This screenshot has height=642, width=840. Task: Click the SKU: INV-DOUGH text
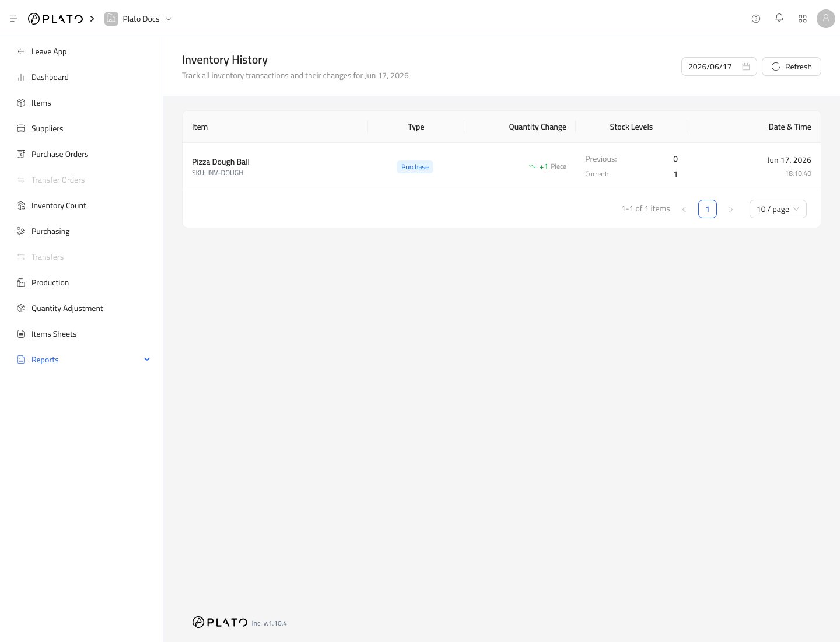click(x=218, y=173)
